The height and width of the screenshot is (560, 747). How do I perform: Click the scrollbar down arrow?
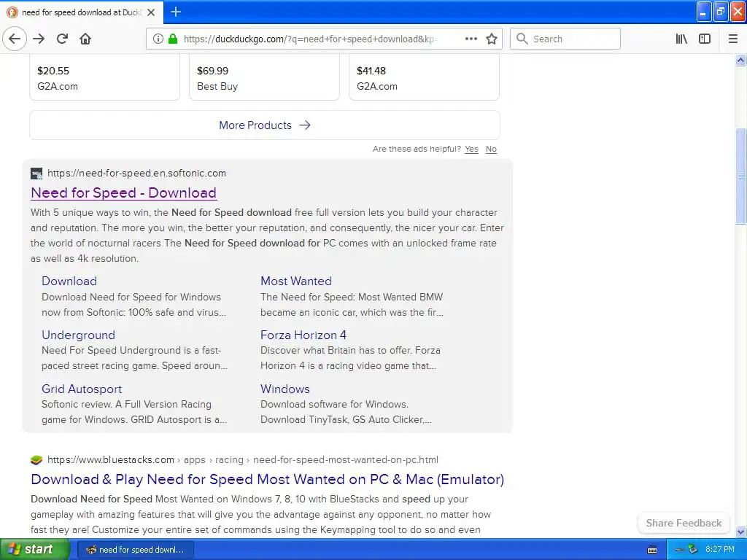(x=741, y=532)
